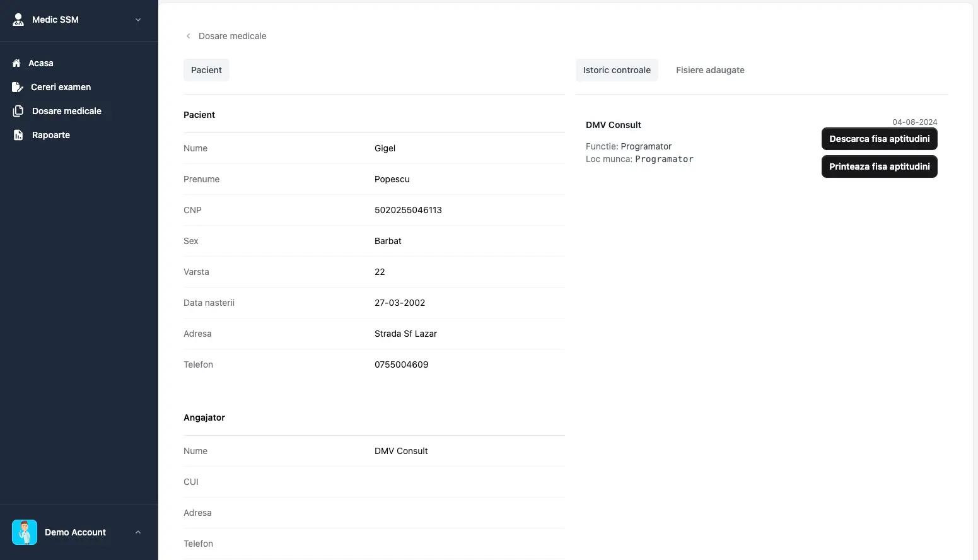Open Acasa in the sidebar
The width and height of the screenshot is (978, 560).
[x=41, y=63]
